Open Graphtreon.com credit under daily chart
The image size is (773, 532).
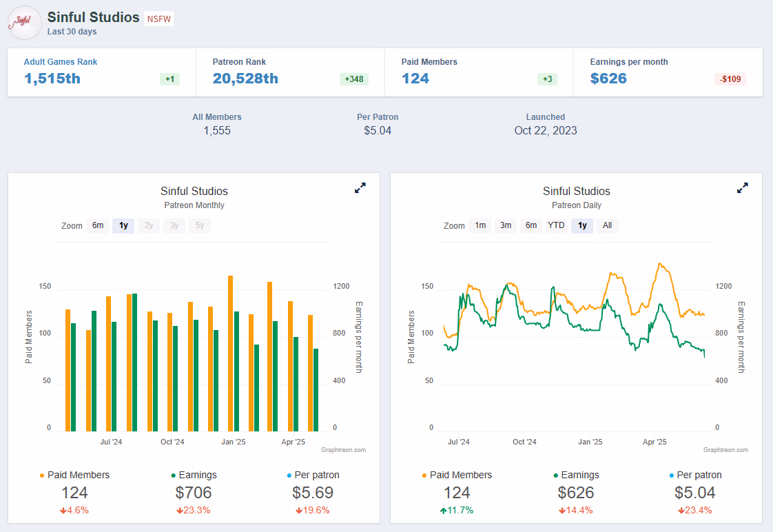[x=725, y=450]
